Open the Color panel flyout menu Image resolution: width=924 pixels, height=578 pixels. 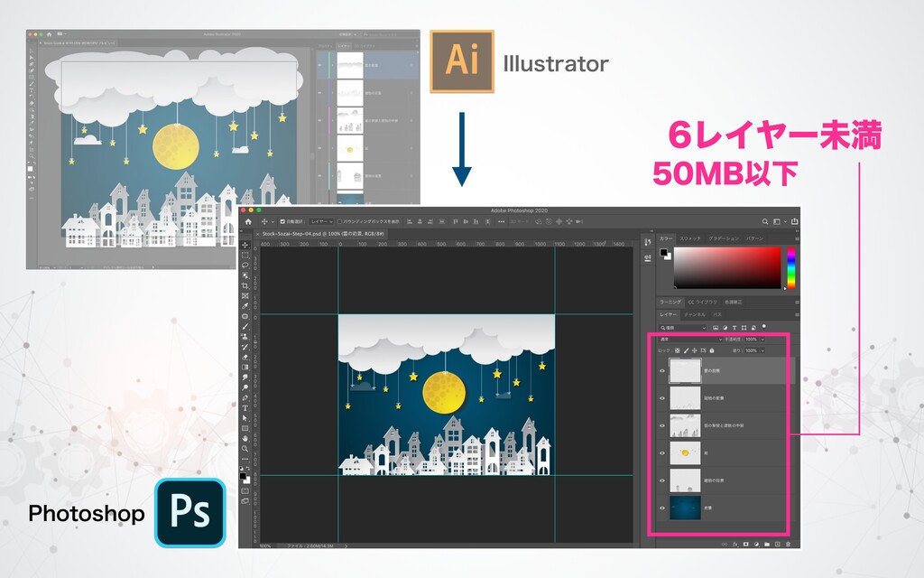[798, 238]
